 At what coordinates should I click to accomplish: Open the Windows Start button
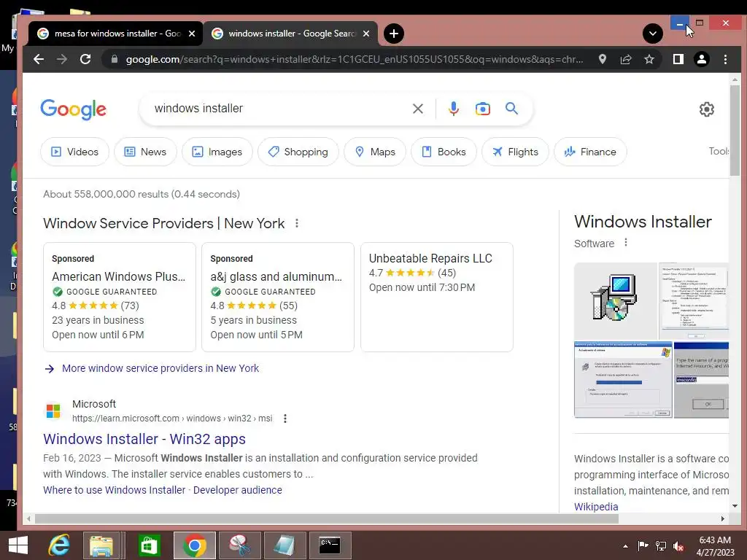[x=18, y=545]
